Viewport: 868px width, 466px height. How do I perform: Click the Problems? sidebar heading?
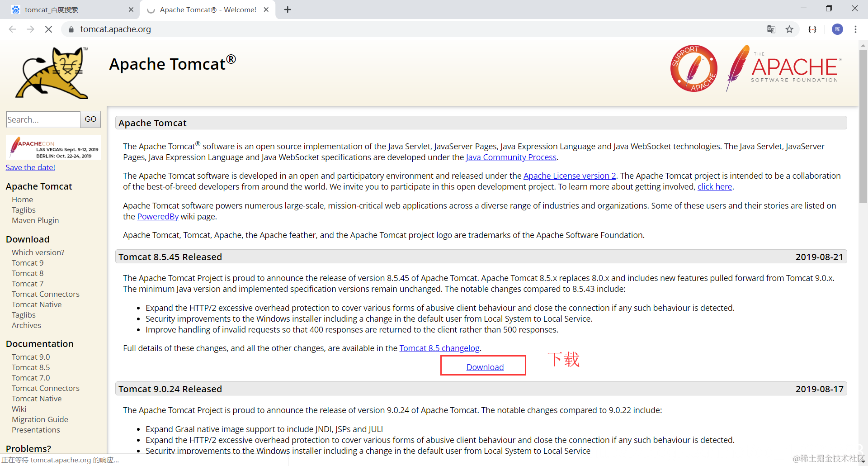click(28, 449)
